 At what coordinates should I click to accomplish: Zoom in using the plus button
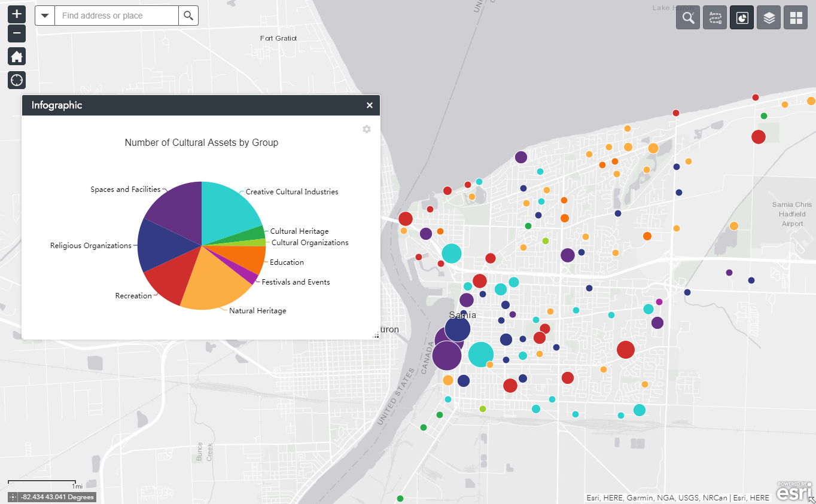pos(16,13)
